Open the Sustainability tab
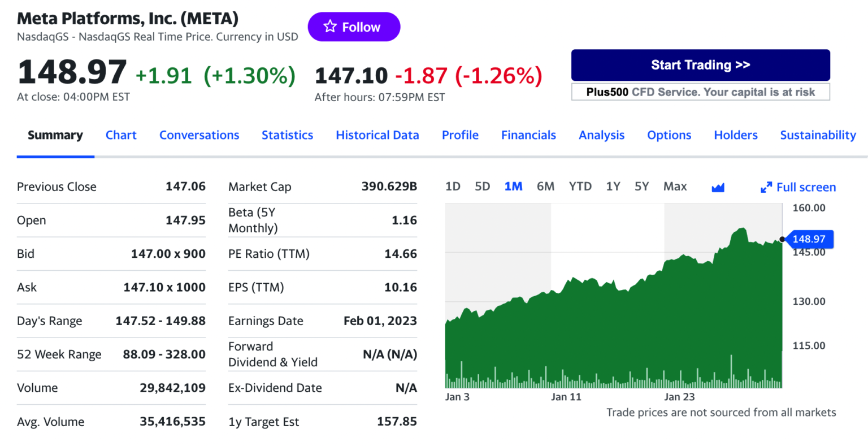Viewport: 868px width, 446px height. (818, 135)
